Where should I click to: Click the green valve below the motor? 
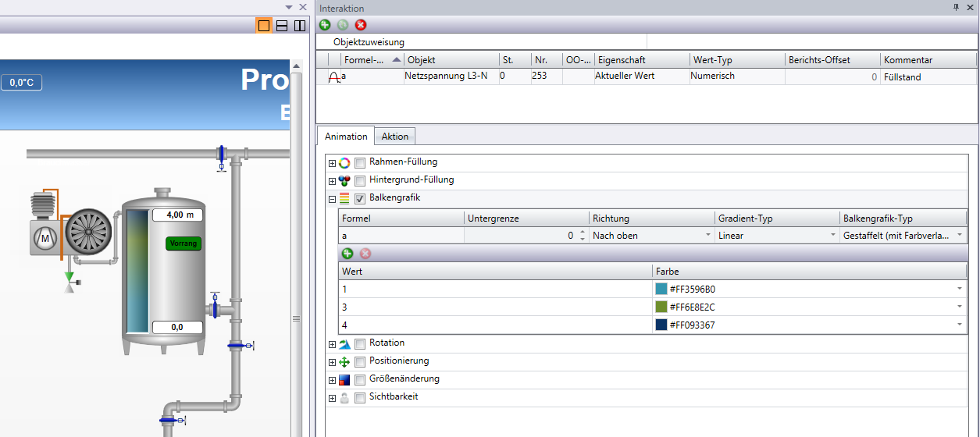pyautogui.click(x=69, y=281)
